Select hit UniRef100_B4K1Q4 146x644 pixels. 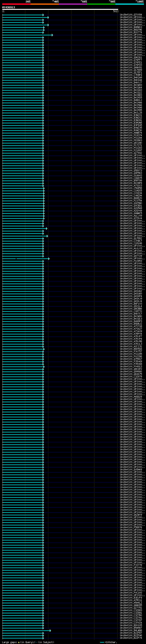(131, 80)
